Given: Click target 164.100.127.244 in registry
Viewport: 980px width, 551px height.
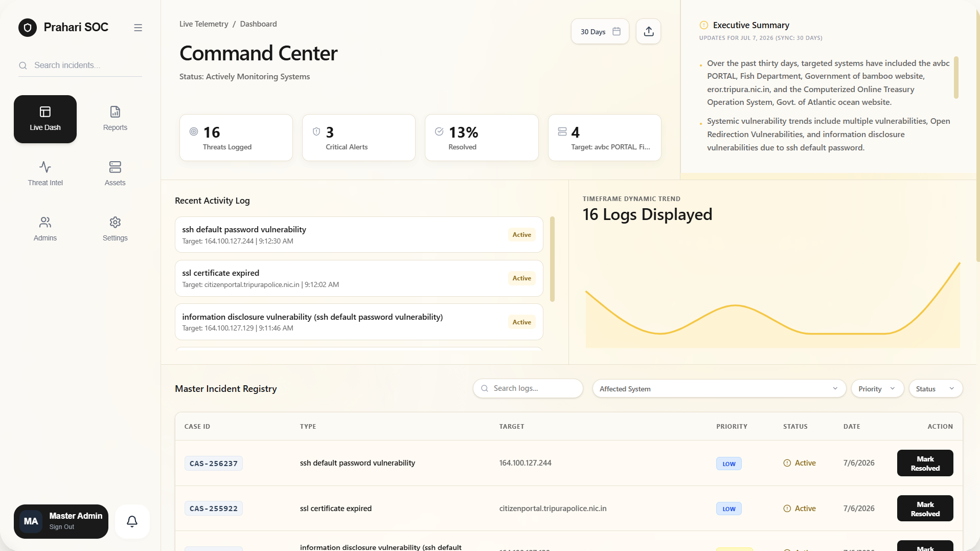Looking at the screenshot, I should pyautogui.click(x=525, y=463).
